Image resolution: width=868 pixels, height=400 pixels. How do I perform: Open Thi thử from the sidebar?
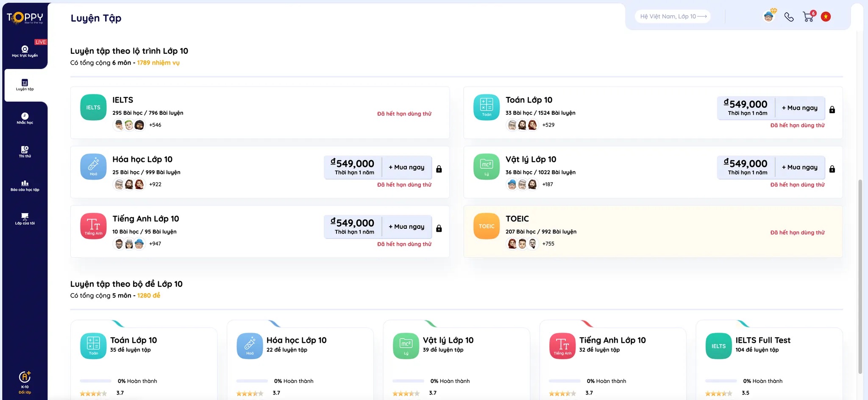[25, 152]
